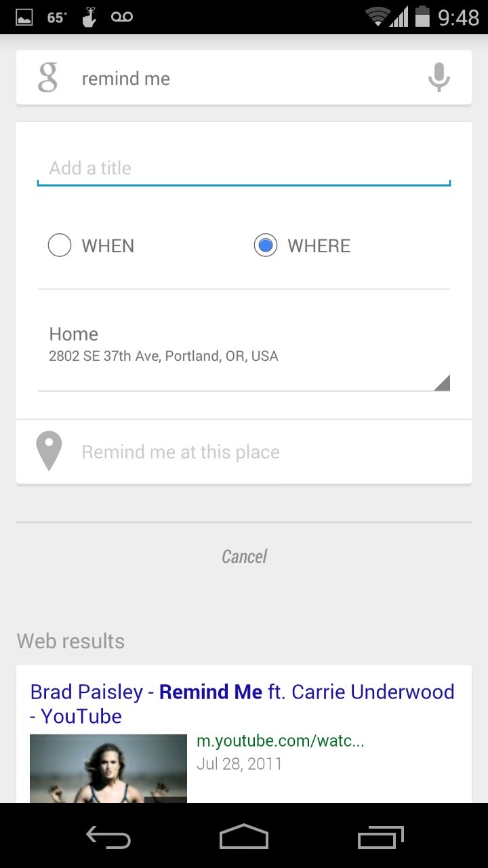Tap the Google logo icon
This screenshot has width=488, height=868.
pyautogui.click(x=47, y=78)
